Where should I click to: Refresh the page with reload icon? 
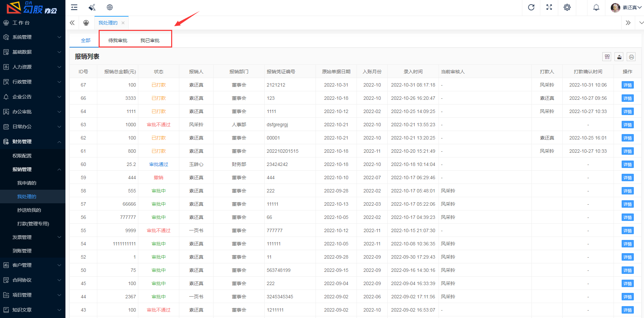[x=531, y=7]
